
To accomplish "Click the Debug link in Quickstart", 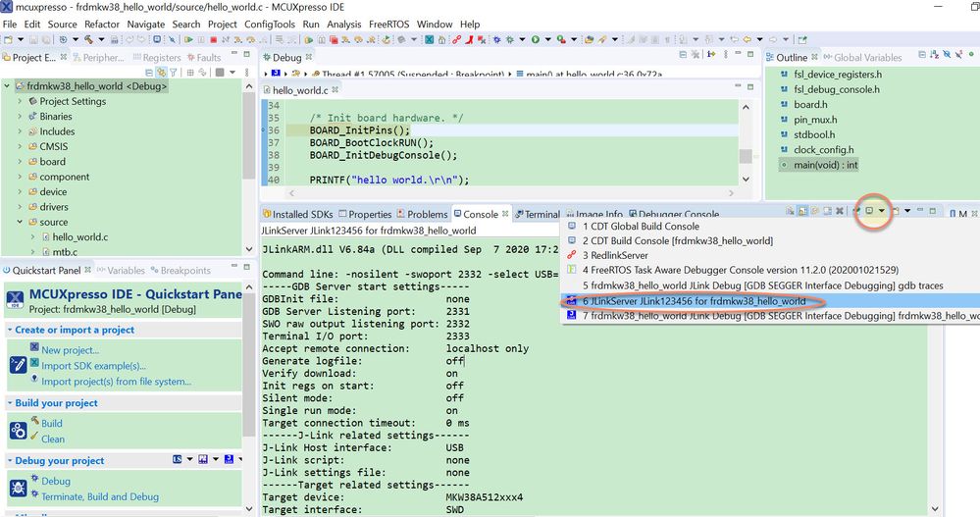I will 56,481.
